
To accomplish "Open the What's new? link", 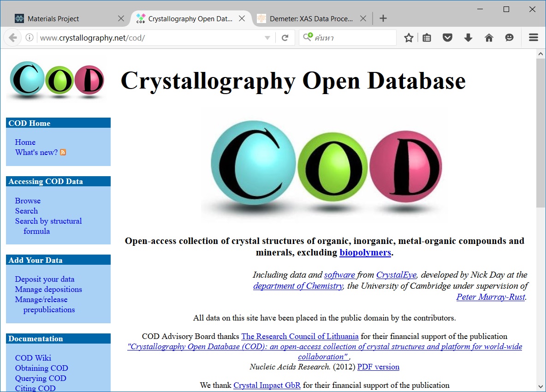I will [x=36, y=152].
